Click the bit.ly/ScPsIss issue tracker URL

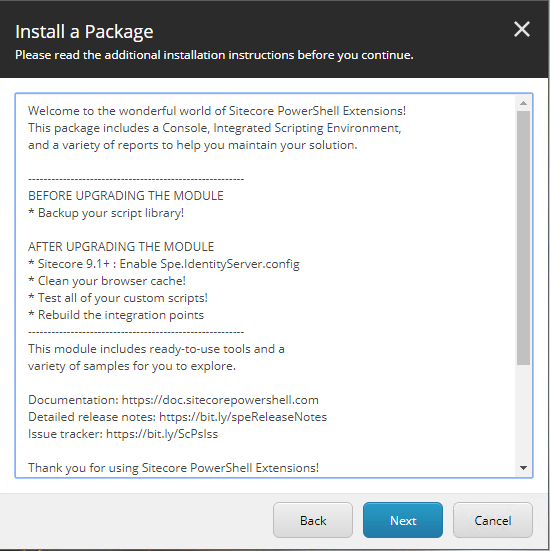(162, 434)
